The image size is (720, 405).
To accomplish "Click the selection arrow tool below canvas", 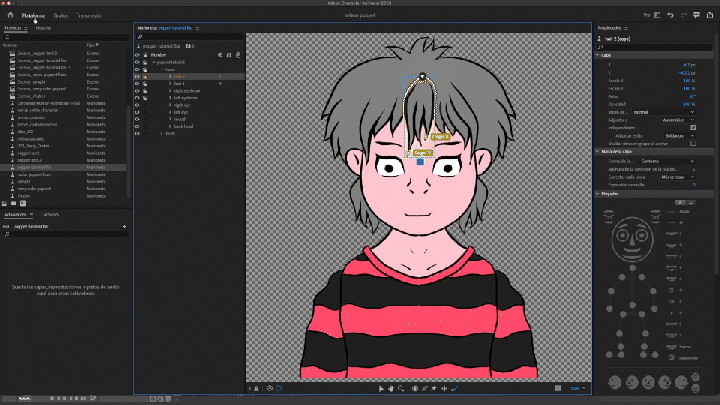I will pos(383,388).
